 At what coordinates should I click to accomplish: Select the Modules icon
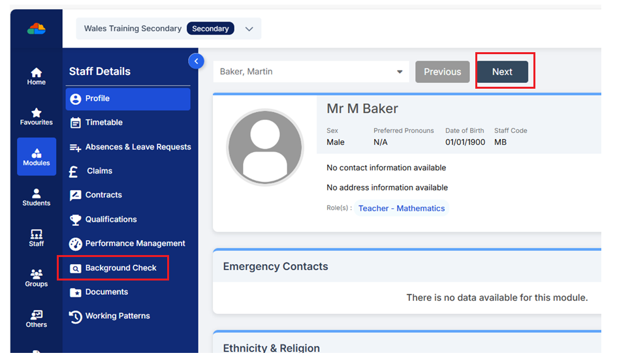[37, 157]
